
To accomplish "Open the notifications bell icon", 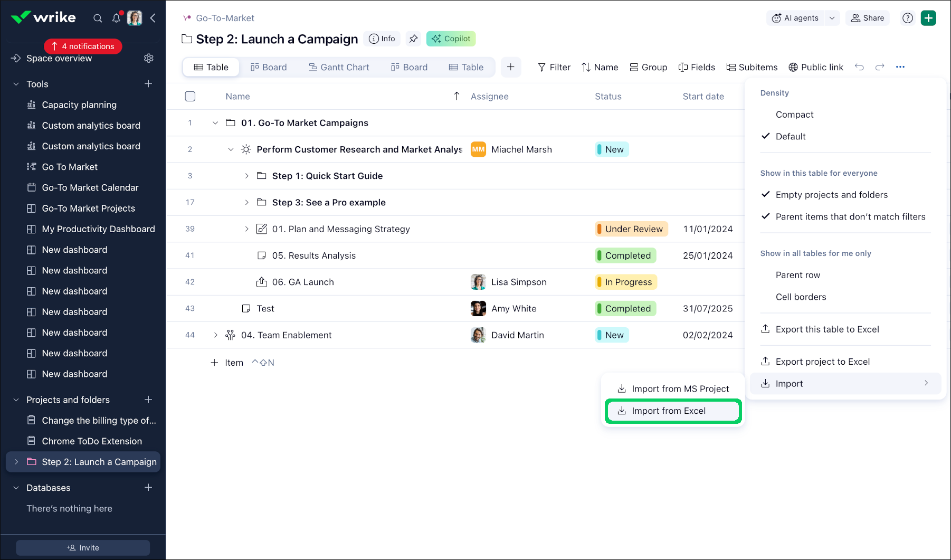I will pos(116,18).
